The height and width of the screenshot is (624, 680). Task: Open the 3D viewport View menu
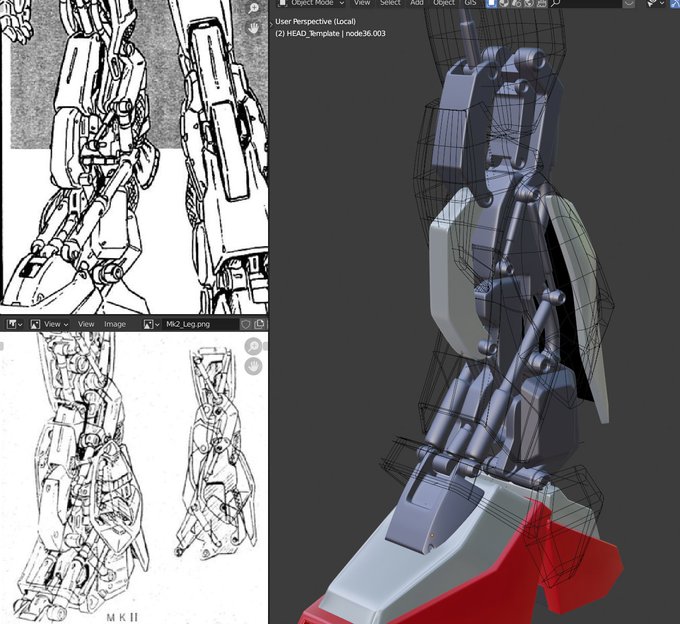point(362,3)
